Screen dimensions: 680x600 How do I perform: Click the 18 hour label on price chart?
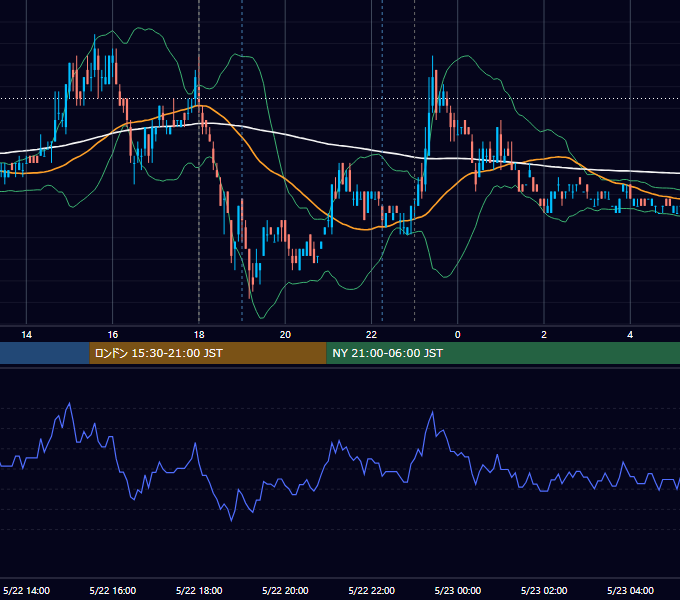[x=199, y=335]
